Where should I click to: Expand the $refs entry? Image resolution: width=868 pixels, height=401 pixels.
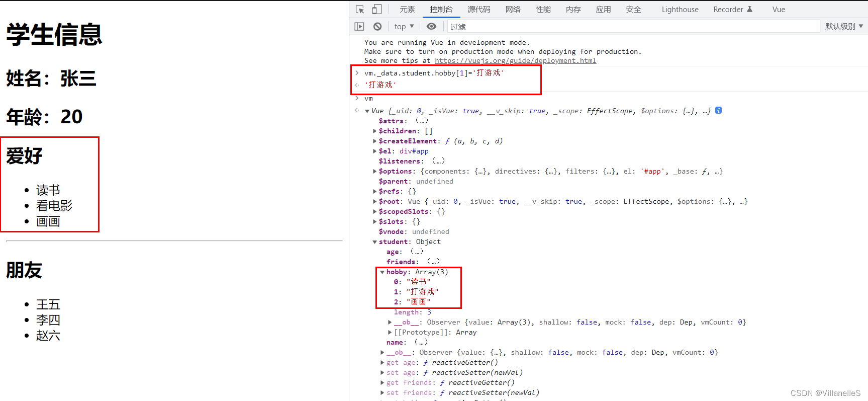point(374,191)
